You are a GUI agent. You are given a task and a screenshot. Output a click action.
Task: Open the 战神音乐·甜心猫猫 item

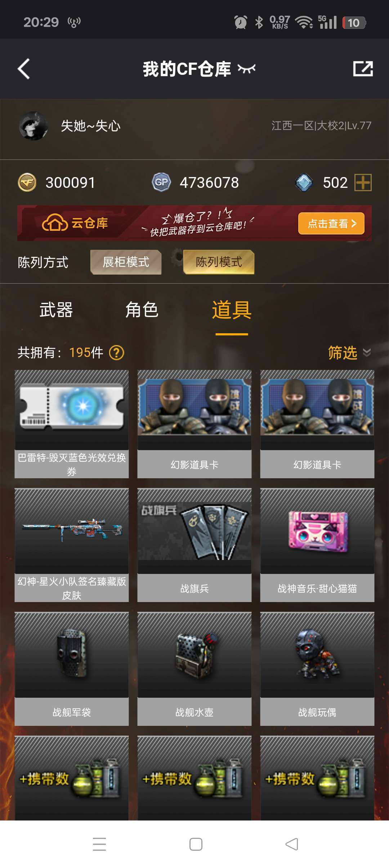tap(317, 545)
